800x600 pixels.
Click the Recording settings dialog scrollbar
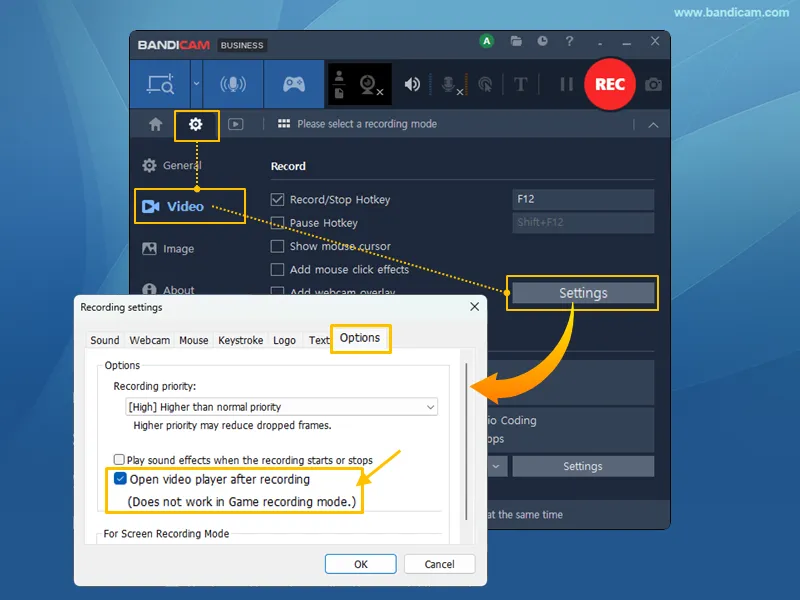[466, 441]
